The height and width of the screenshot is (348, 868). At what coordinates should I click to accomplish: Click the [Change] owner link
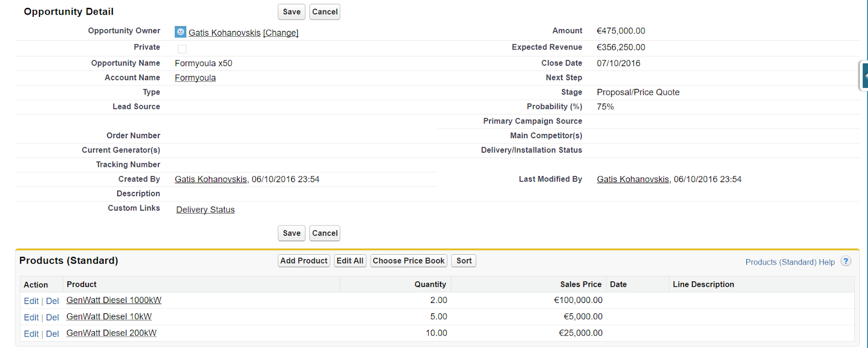[x=280, y=33]
